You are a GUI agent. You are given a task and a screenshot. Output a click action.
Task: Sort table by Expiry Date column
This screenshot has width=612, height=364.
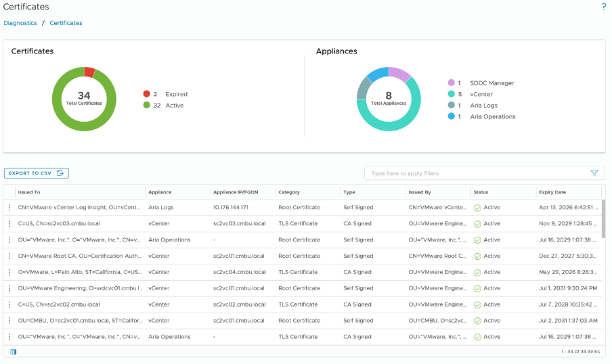coord(552,192)
